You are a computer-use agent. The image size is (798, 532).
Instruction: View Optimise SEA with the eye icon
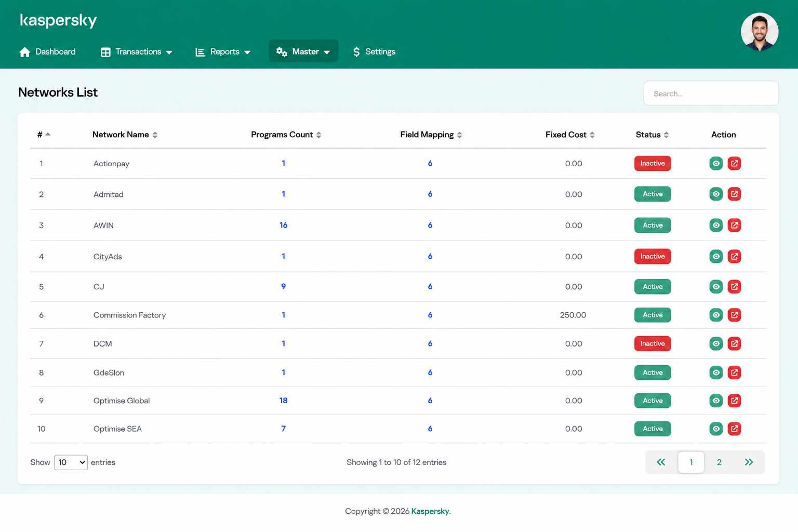pyautogui.click(x=716, y=429)
